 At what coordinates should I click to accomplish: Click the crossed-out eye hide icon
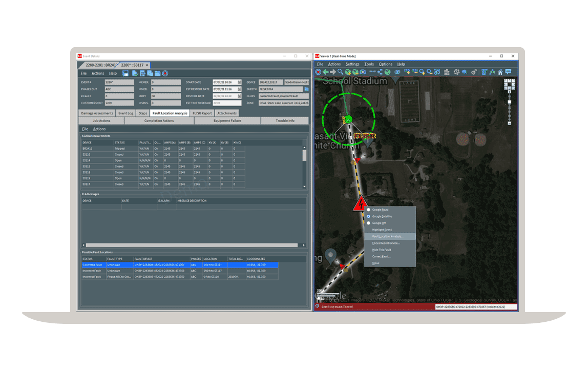[x=397, y=72]
